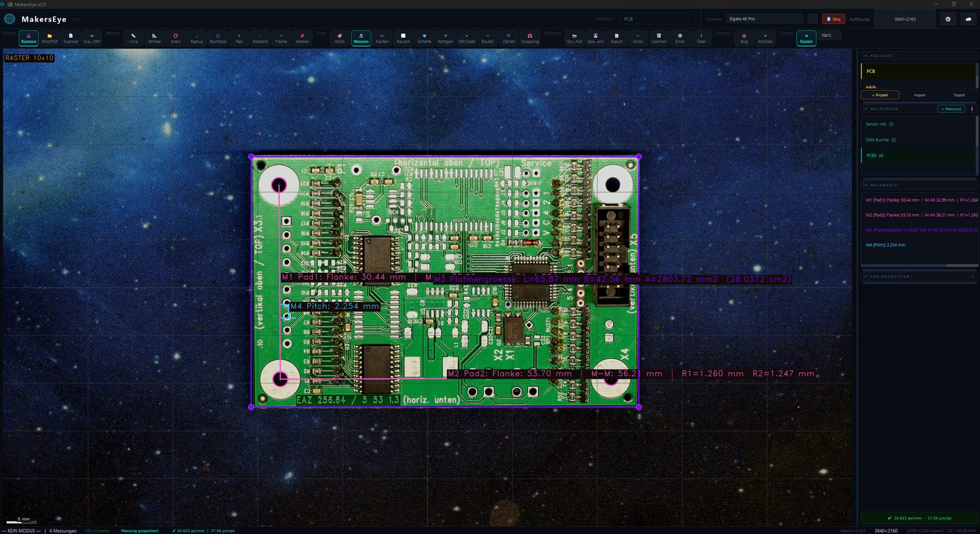Switch source to Kamera mode
This screenshot has width=980, height=534.
click(x=28, y=38)
